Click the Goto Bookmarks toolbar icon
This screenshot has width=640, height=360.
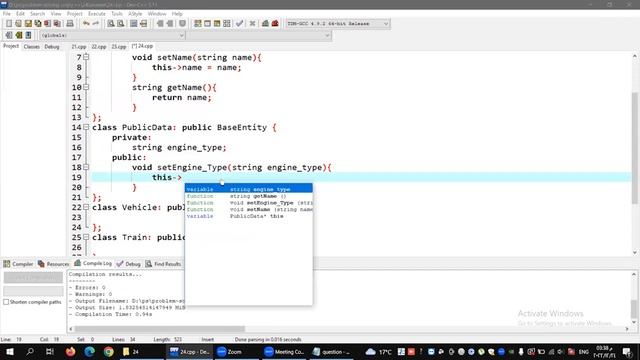pyautogui.click(x=28, y=36)
